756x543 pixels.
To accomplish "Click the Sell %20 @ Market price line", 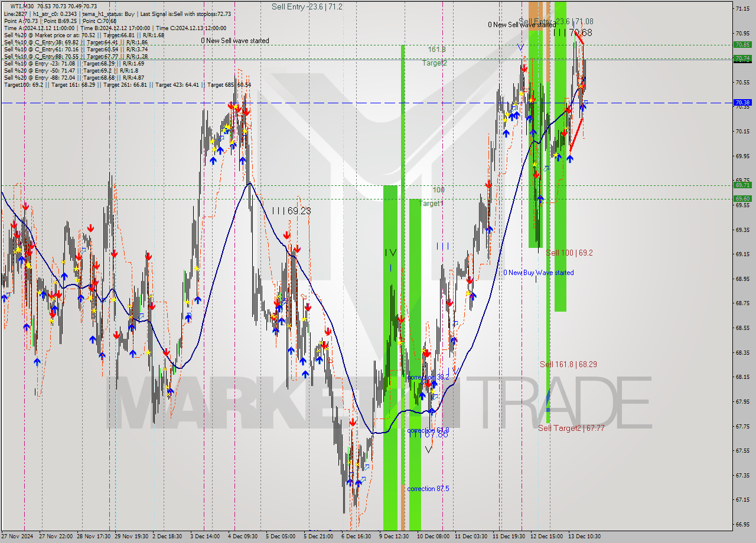I will (x=84, y=35).
